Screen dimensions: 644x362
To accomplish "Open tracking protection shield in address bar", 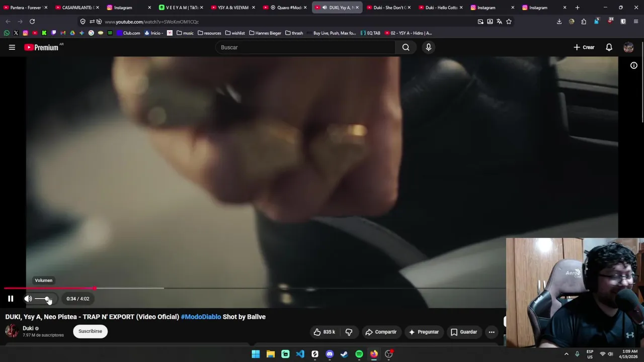I will (83, 22).
